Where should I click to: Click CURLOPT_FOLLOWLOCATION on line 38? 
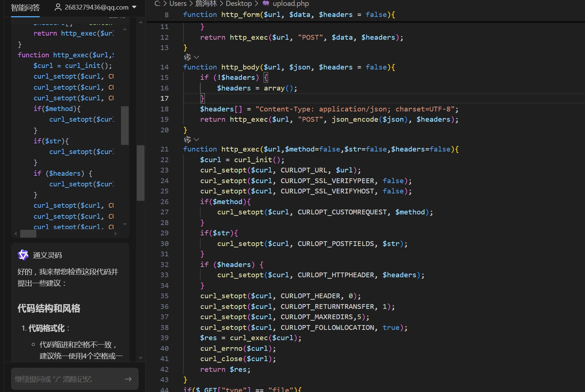pos(327,328)
